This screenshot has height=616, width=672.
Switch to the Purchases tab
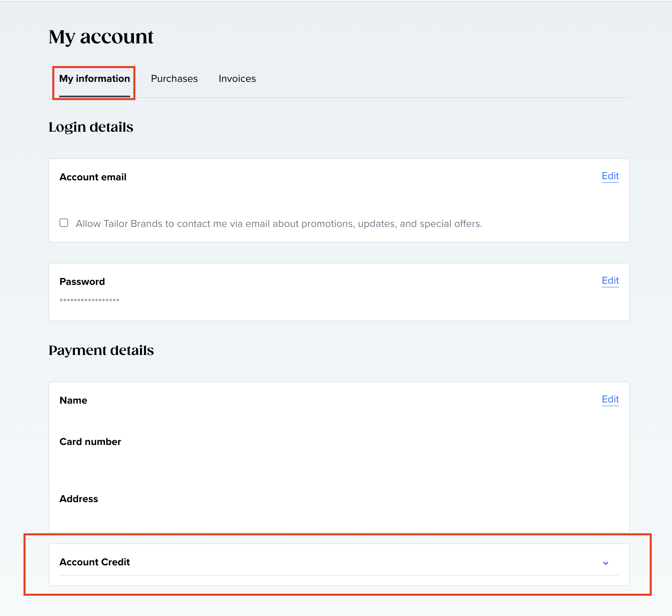[174, 79]
